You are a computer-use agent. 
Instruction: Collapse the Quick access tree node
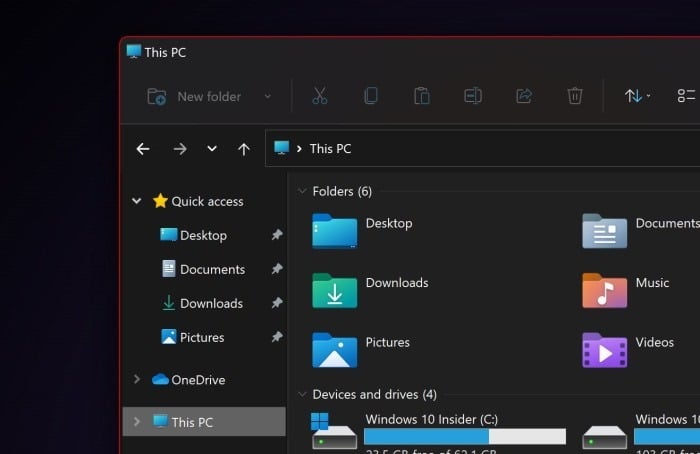(137, 201)
